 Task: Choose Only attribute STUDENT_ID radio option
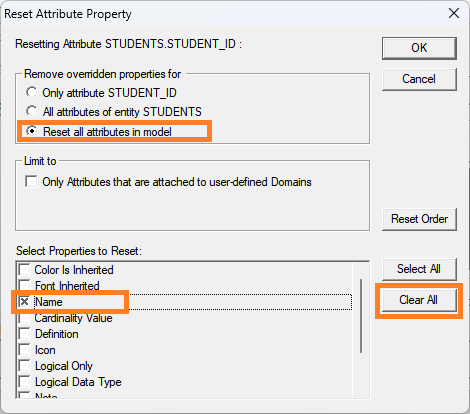(32, 92)
